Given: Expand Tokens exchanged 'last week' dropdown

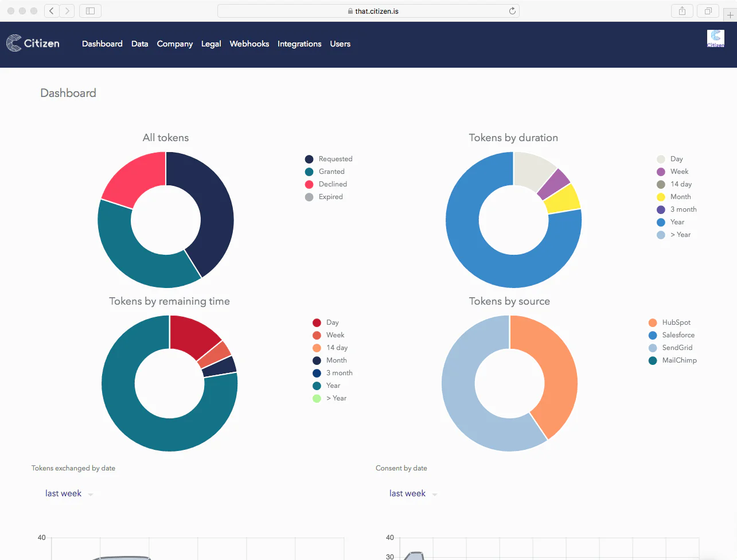Looking at the screenshot, I should (x=69, y=493).
